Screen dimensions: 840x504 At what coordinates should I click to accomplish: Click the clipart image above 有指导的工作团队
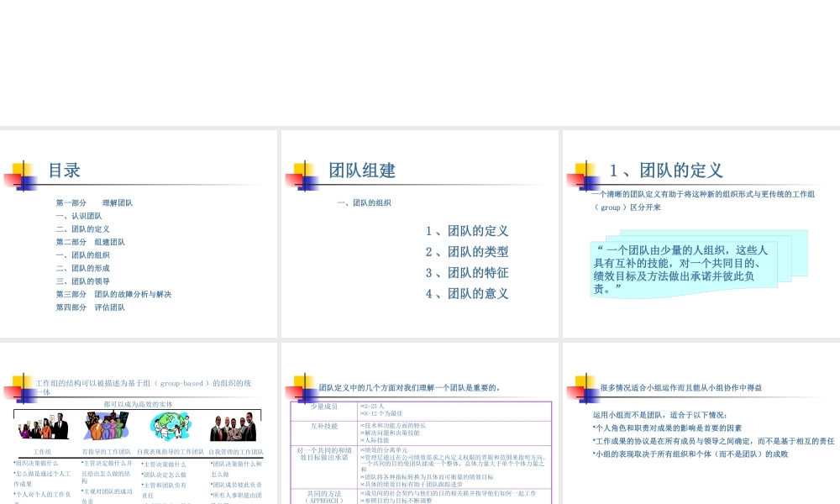pyautogui.click(x=106, y=426)
